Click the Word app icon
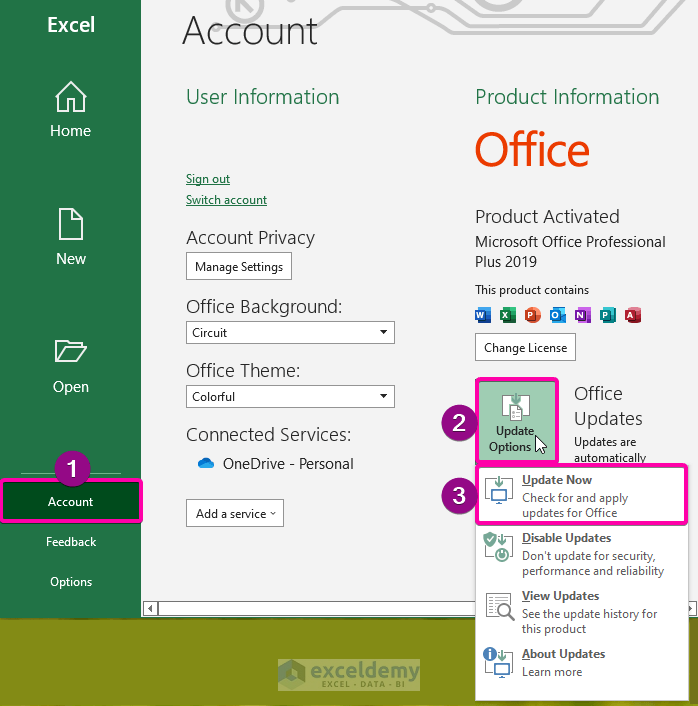 point(483,315)
